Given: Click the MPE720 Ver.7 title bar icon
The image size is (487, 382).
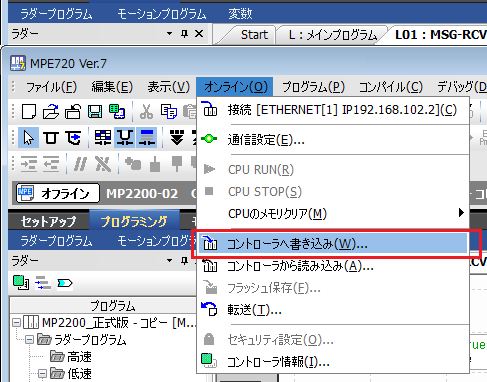Looking at the screenshot, I should (x=17, y=63).
